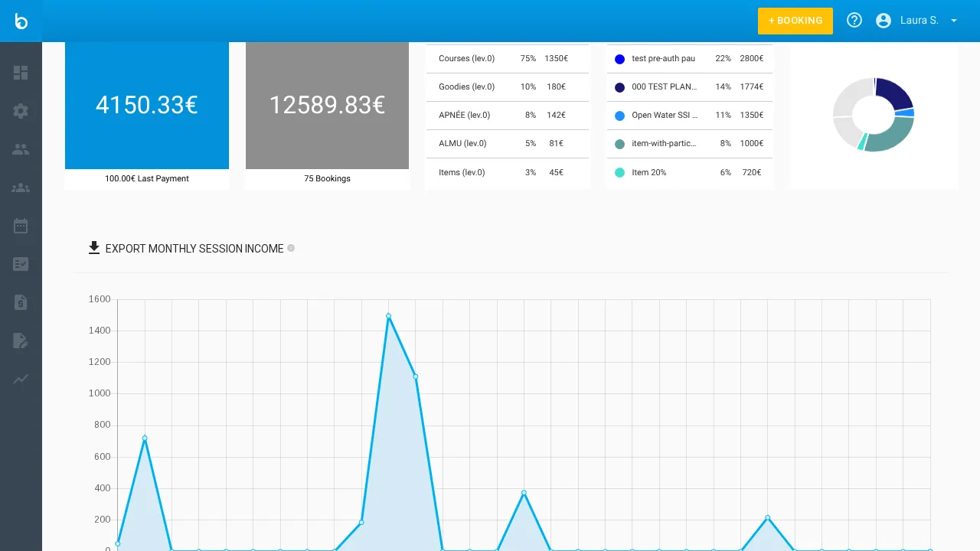
Task: Open the Calendar icon in the sidebar
Action: click(x=21, y=225)
